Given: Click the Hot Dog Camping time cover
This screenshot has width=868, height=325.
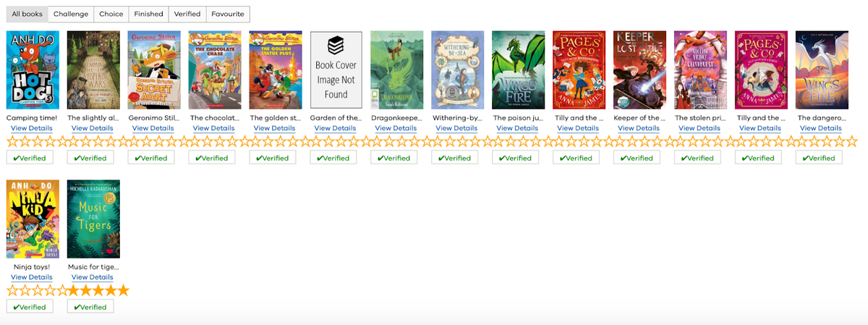Looking at the screenshot, I should (x=33, y=69).
